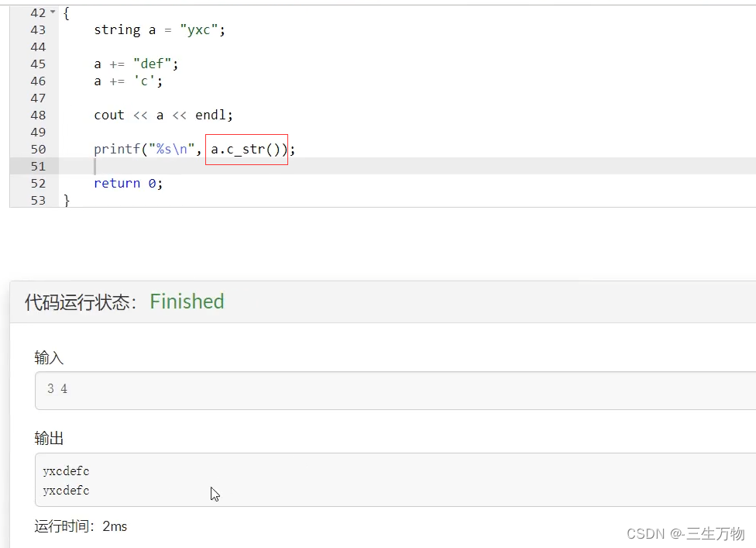The width and height of the screenshot is (756, 548).
Task: Click the Finished status text
Action: coord(187,302)
